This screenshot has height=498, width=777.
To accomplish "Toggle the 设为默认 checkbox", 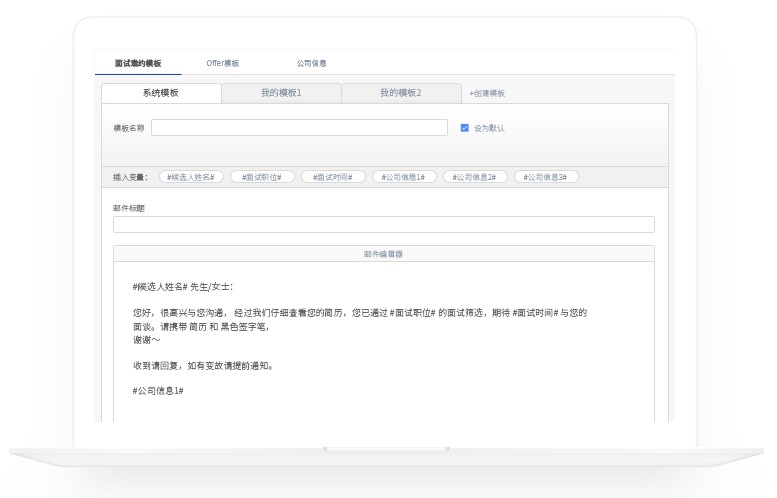I will pos(465,128).
